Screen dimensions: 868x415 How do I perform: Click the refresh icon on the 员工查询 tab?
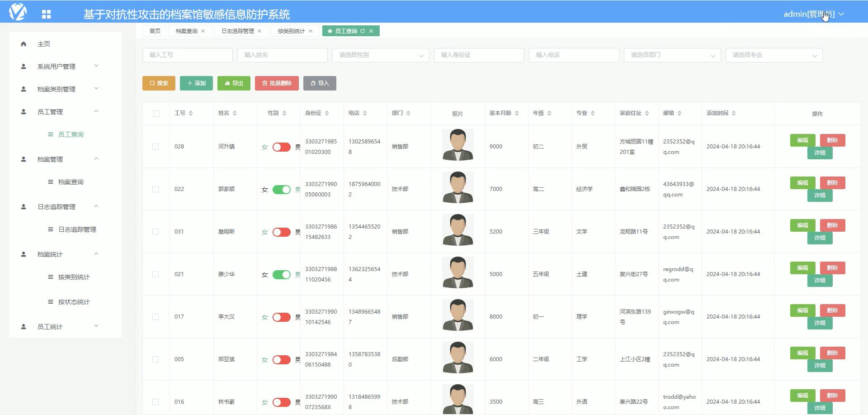click(x=363, y=31)
